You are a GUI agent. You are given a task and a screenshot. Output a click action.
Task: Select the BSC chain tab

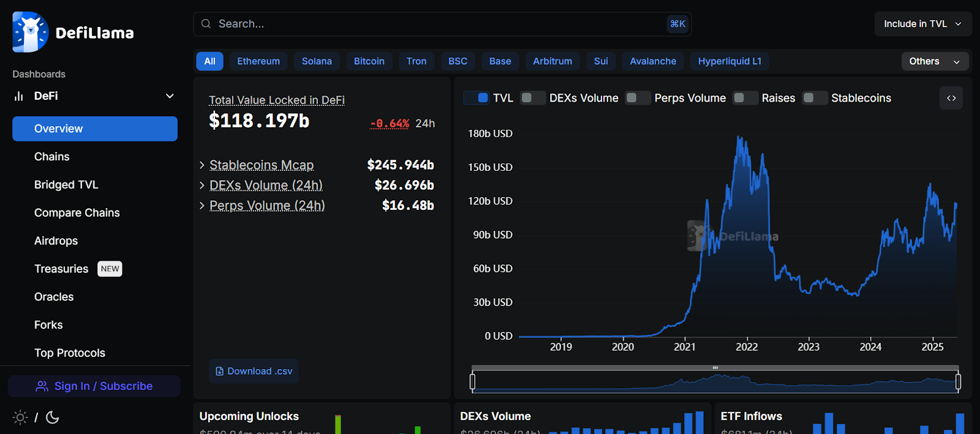tap(458, 61)
